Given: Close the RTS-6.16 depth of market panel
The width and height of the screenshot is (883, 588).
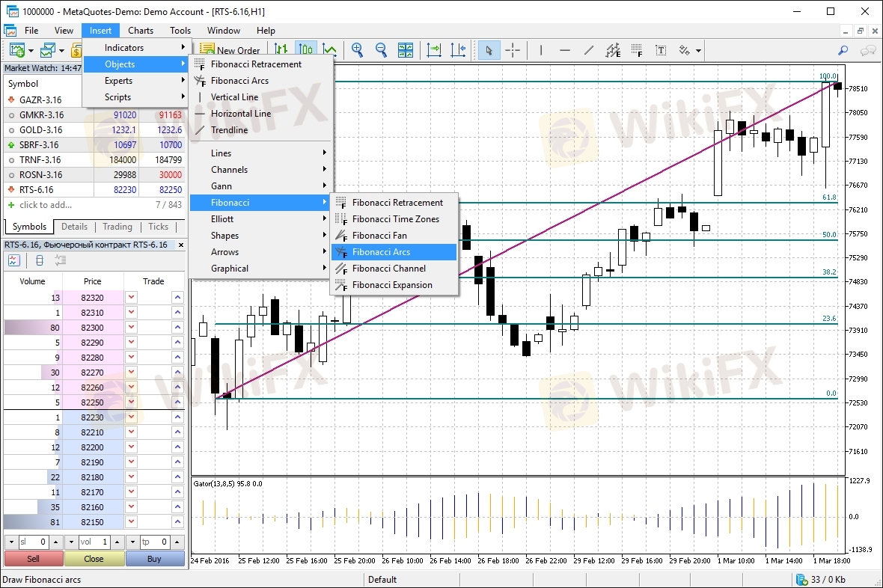Looking at the screenshot, I should pyautogui.click(x=181, y=245).
